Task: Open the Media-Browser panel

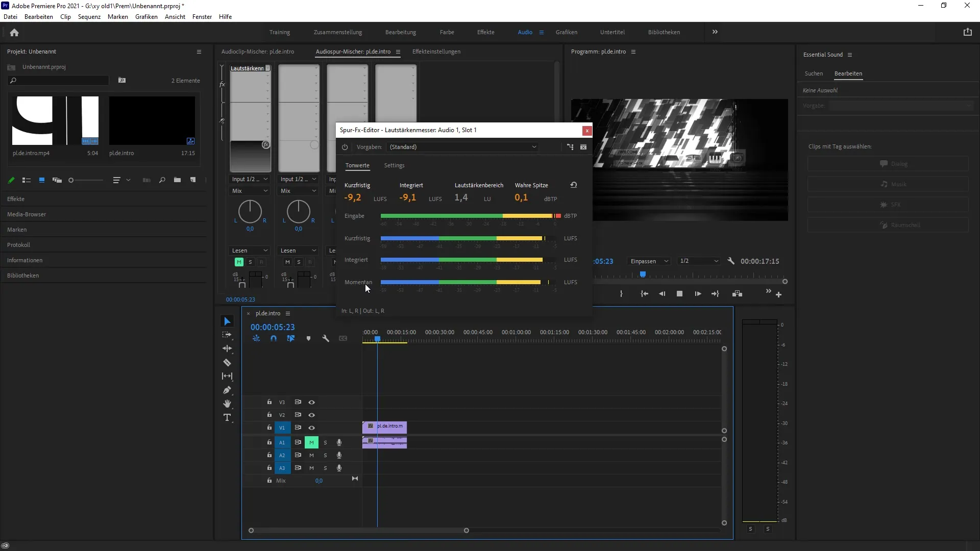Action: tap(27, 214)
